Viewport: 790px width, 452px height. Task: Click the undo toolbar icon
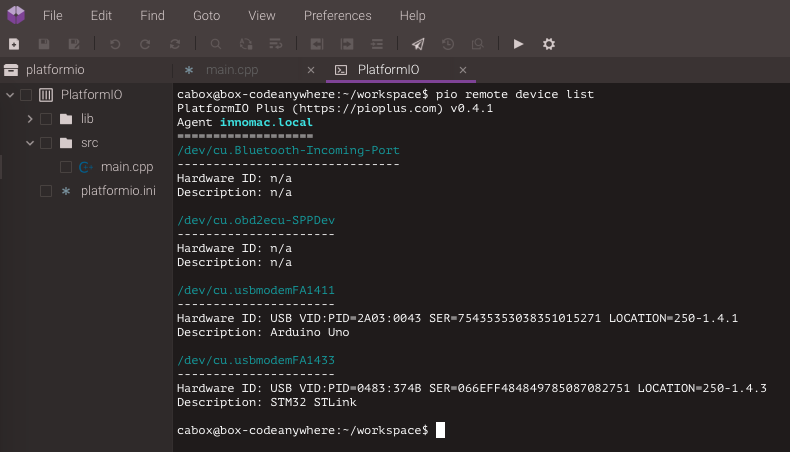pyautogui.click(x=115, y=44)
